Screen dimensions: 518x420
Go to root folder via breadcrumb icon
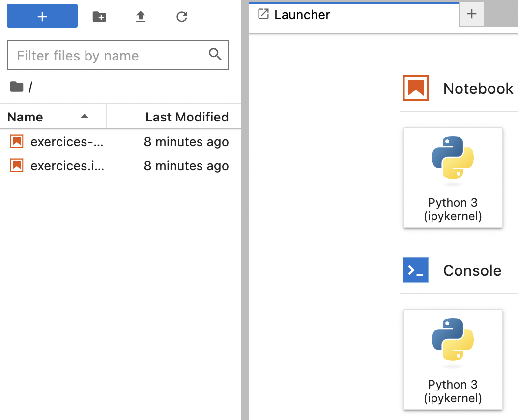[17, 87]
